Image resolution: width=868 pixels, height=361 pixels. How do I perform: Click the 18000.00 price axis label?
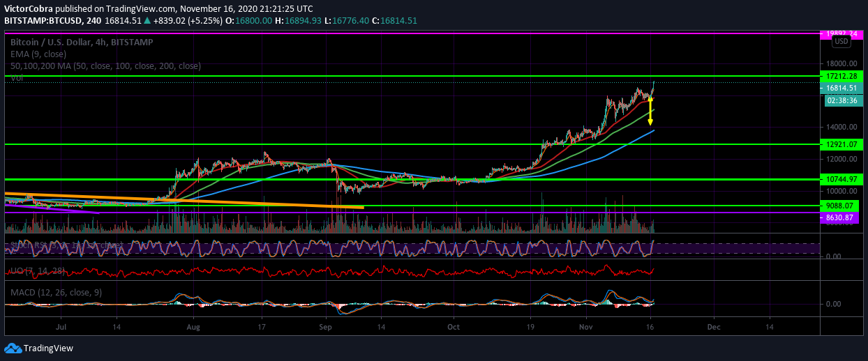[x=840, y=63]
